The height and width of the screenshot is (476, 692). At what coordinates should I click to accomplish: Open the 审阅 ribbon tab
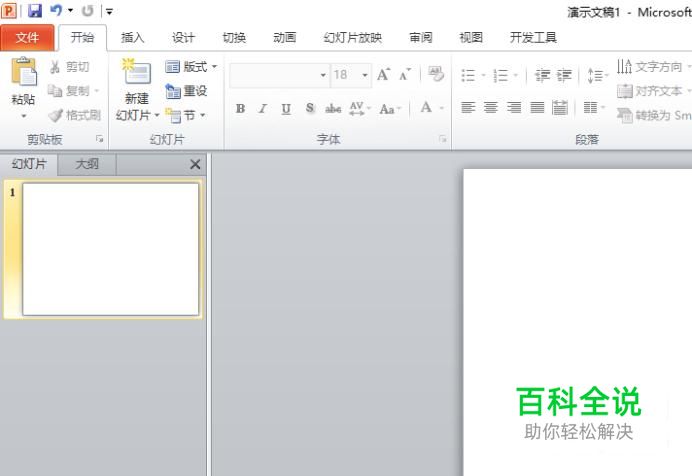point(421,38)
